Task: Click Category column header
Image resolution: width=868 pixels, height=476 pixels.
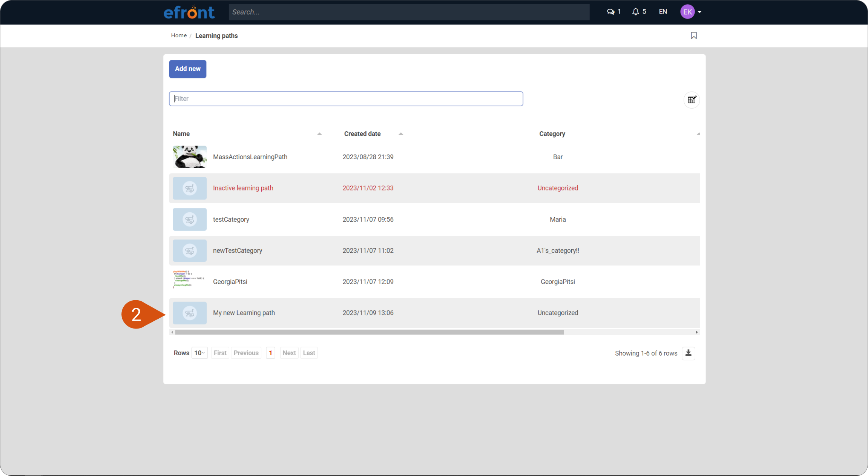Action: click(x=552, y=134)
